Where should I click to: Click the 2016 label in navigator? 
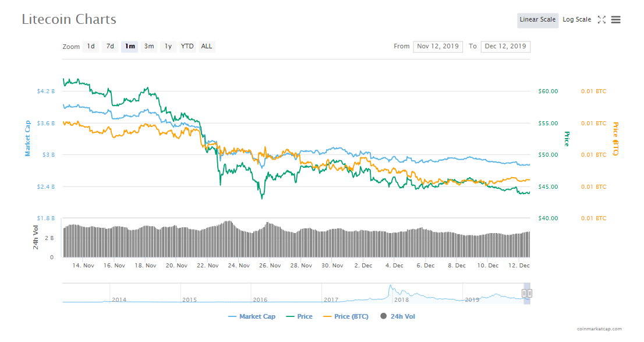click(260, 299)
